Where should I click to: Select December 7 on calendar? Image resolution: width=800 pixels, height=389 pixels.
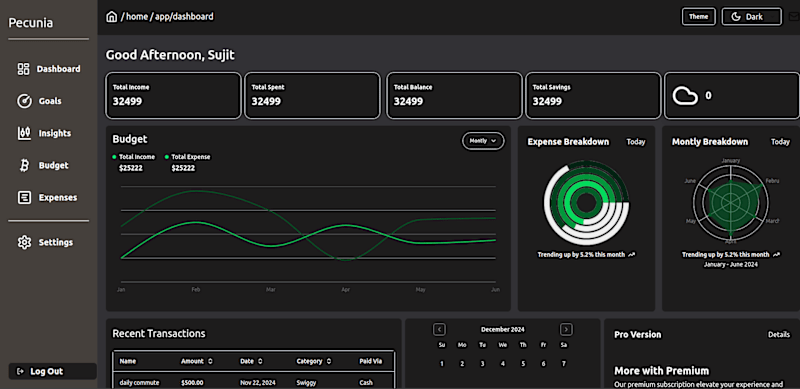[x=563, y=364]
